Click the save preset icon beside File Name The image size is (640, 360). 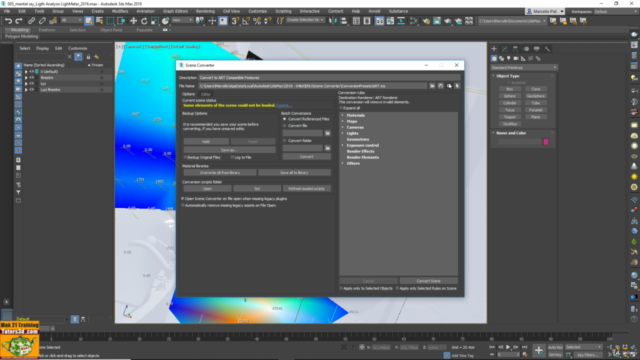441,86
